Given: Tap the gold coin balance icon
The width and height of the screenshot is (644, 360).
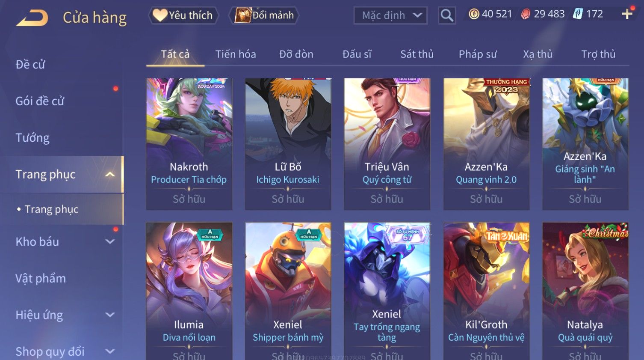Looking at the screenshot, I should coord(474,14).
